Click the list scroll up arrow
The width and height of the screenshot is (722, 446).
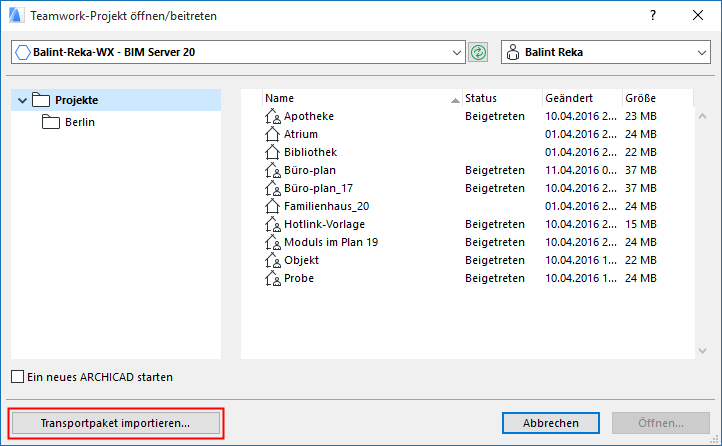click(x=702, y=116)
